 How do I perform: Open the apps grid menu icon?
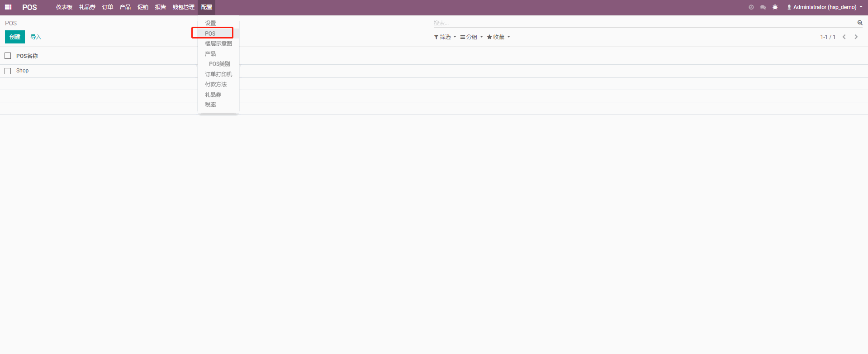(8, 7)
